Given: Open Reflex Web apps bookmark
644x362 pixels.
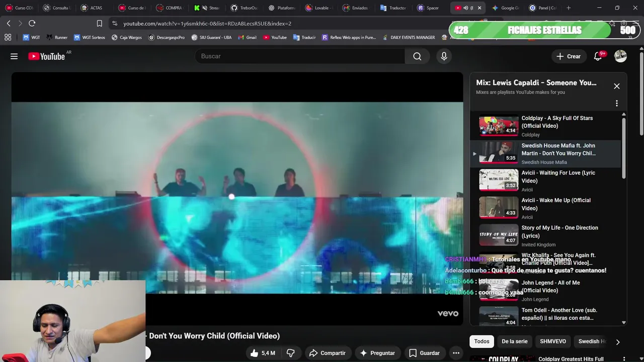Looking at the screenshot, I should [349, 37].
